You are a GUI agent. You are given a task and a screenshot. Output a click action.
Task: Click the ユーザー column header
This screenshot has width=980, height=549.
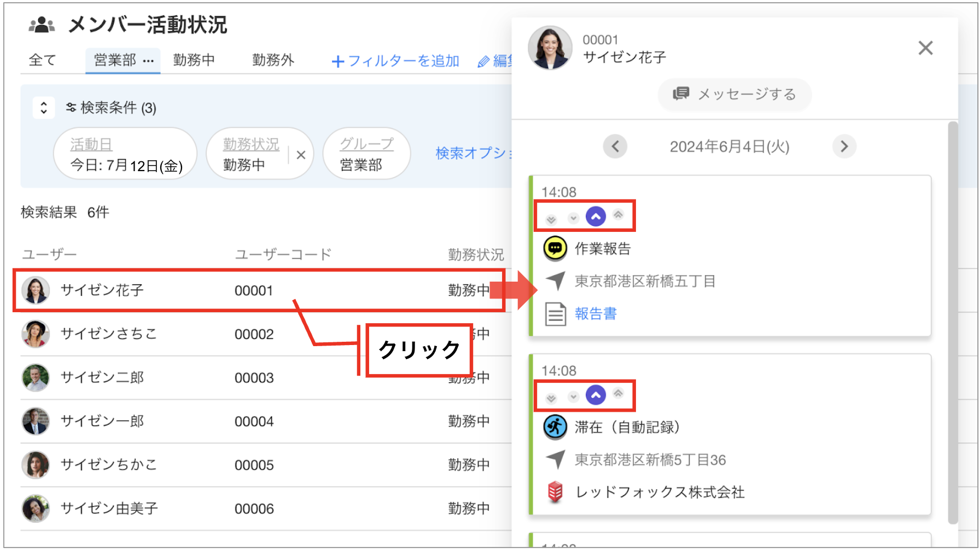(49, 254)
